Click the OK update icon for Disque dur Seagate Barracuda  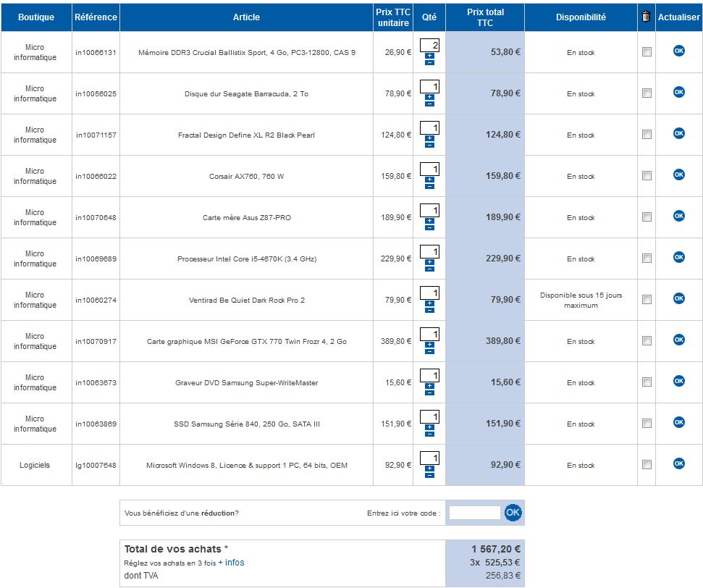click(x=679, y=92)
